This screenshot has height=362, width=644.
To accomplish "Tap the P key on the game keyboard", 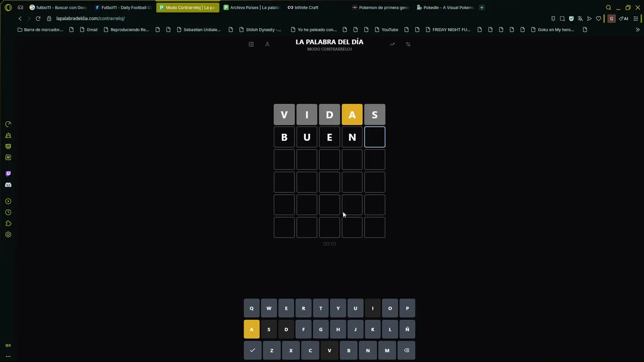I will [407, 308].
